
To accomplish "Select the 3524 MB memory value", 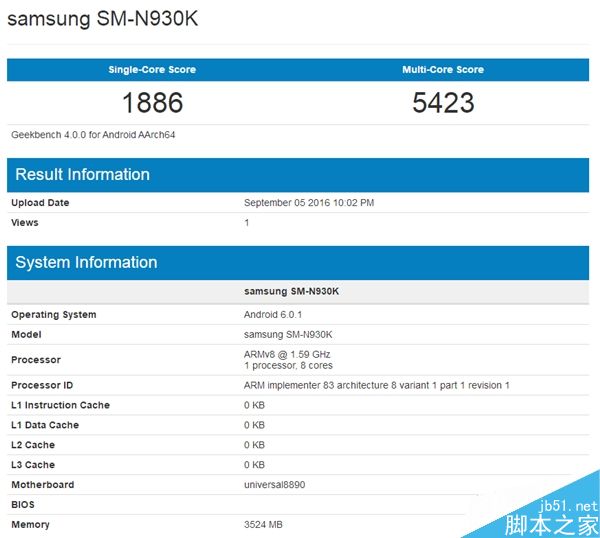I will [263, 525].
